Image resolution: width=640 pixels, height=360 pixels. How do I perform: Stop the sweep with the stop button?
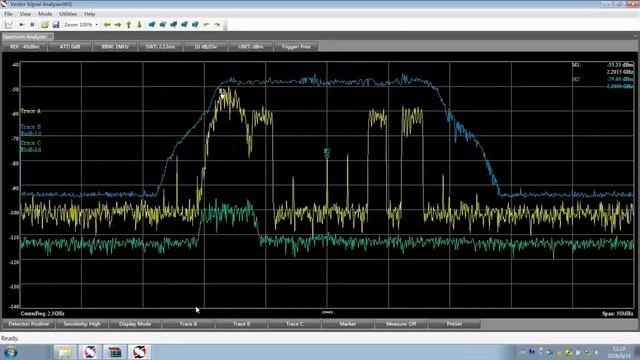pyautogui.click(x=32, y=25)
